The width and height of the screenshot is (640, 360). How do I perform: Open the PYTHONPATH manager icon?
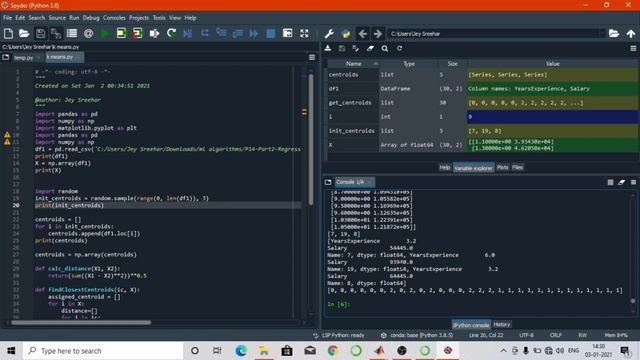point(346,33)
